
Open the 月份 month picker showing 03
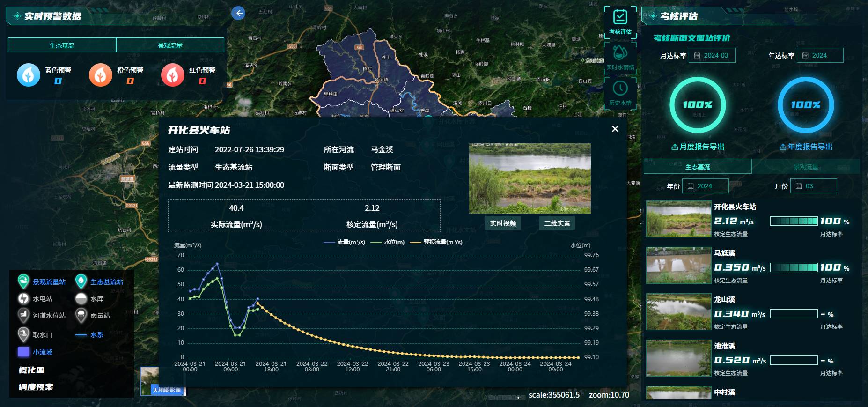(813, 186)
